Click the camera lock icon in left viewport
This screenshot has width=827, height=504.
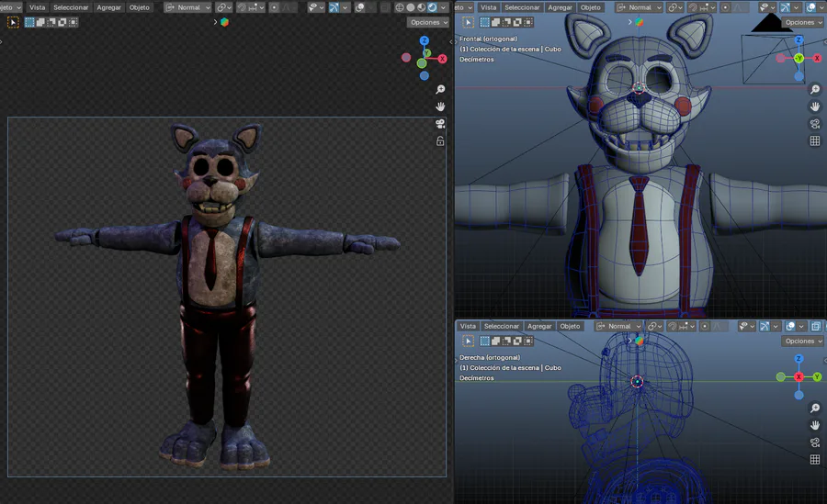pyautogui.click(x=440, y=141)
